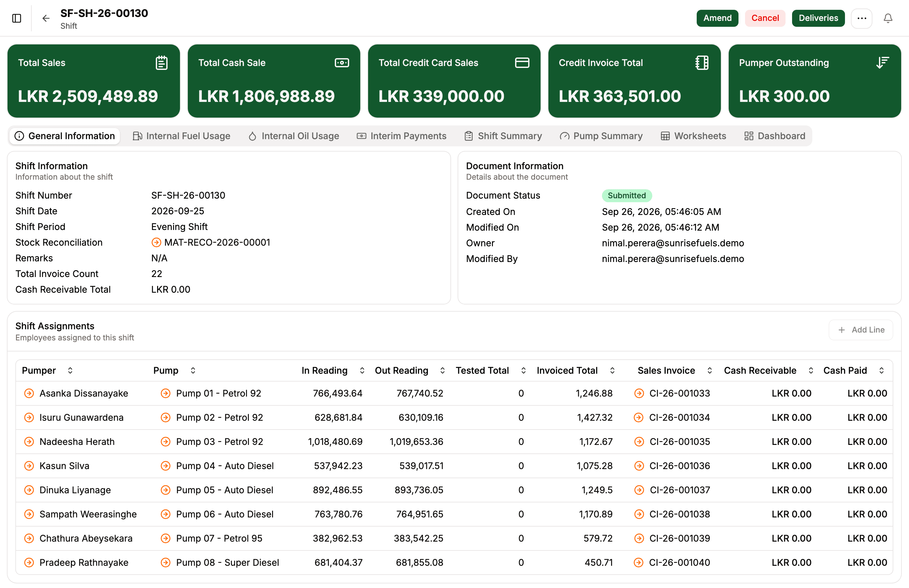This screenshot has width=909, height=588.
Task: Click shift period Evening Shift value
Action: click(x=179, y=227)
